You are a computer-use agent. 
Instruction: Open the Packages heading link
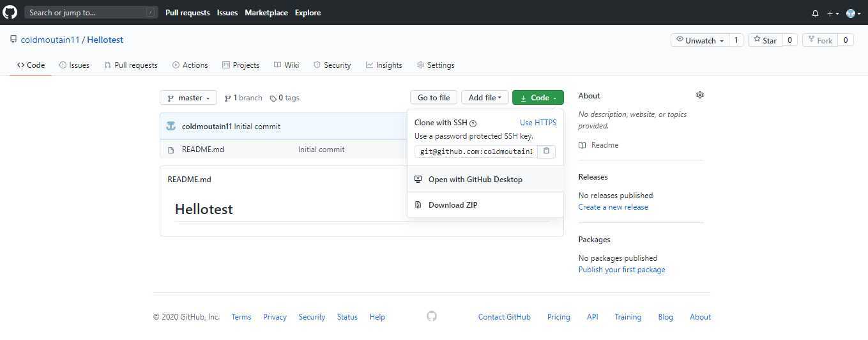[594, 240]
